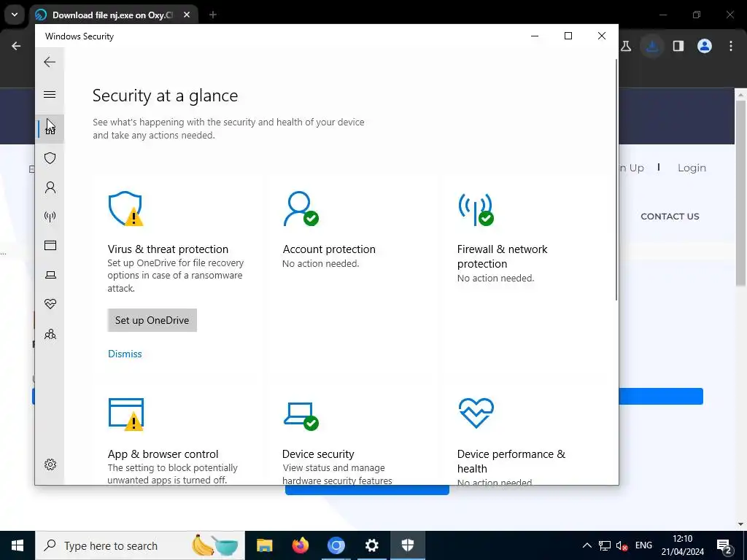Open Family options sidebar icon
This screenshot has height=560, width=747.
click(x=50, y=334)
